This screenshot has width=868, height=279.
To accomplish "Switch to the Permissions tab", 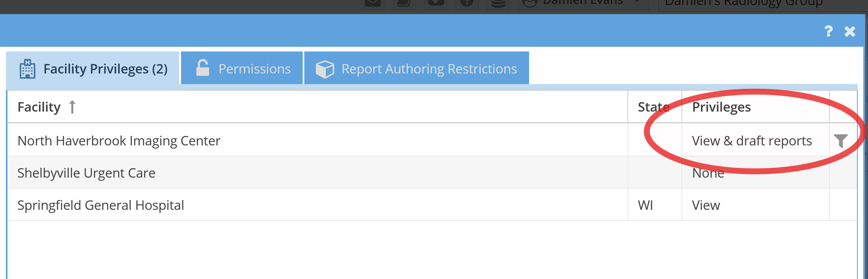I will pyautogui.click(x=242, y=68).
